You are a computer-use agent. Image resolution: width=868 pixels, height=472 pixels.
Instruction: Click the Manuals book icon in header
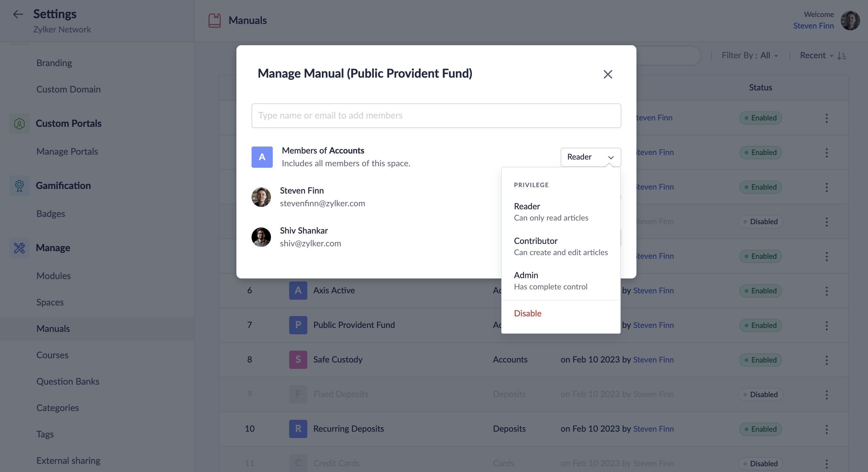point(214,20)
